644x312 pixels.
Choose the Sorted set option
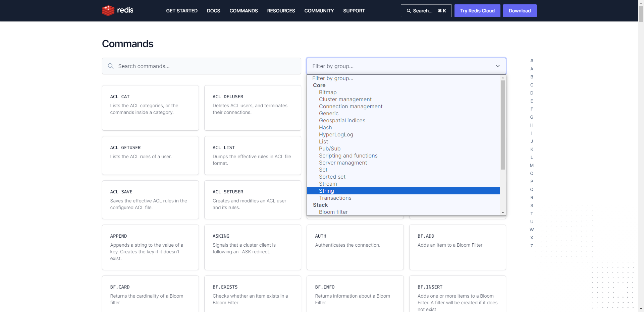point(404,177)
